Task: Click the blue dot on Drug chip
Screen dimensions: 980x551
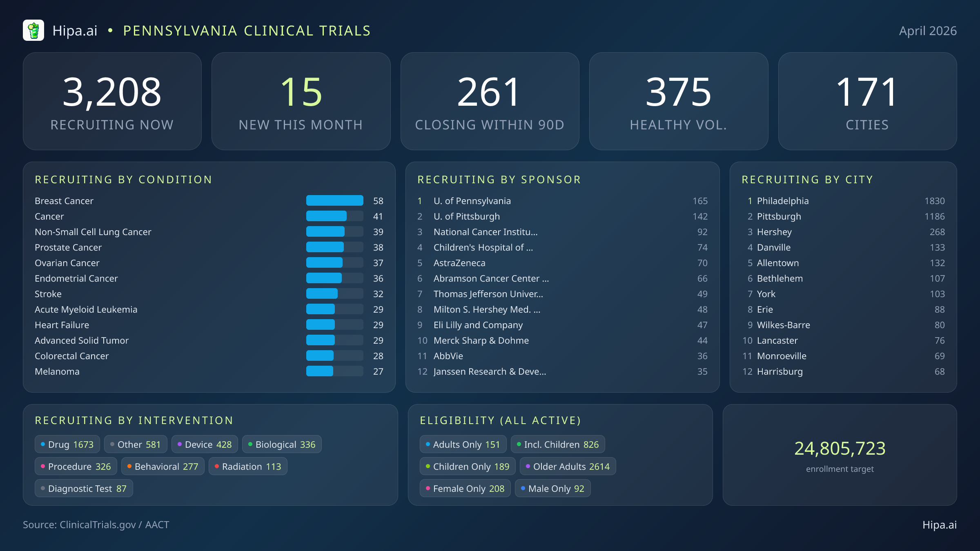Action: pyautogui.click(x=42, y=444)
